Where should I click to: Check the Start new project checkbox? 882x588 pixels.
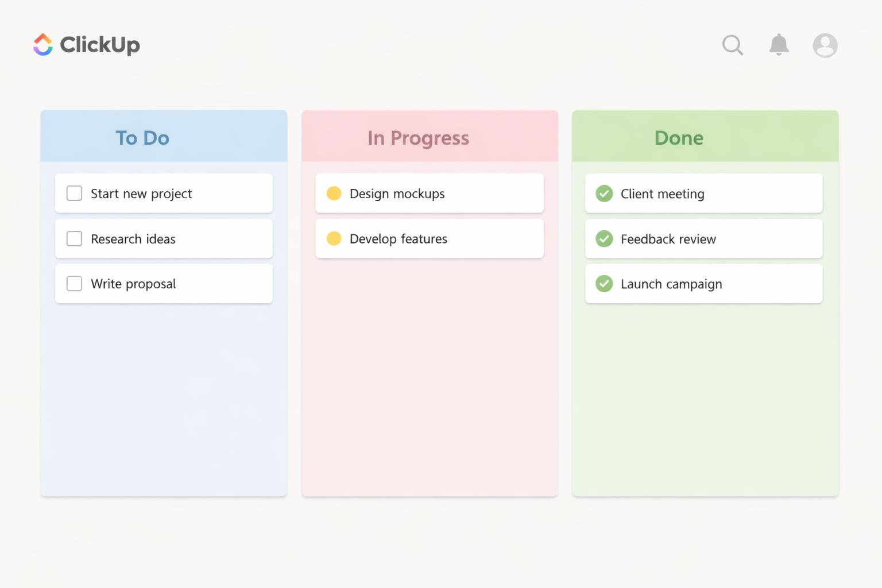tap(75, 194)
